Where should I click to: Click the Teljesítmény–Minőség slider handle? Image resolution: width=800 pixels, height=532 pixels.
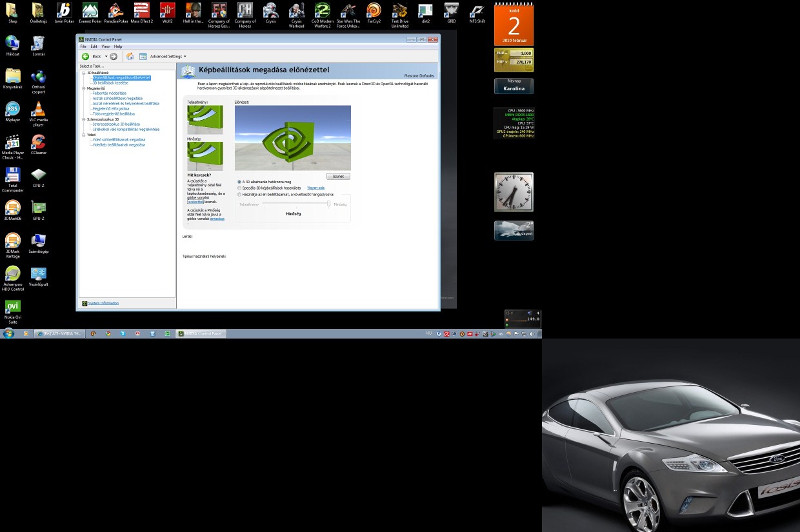coord(329,204)
